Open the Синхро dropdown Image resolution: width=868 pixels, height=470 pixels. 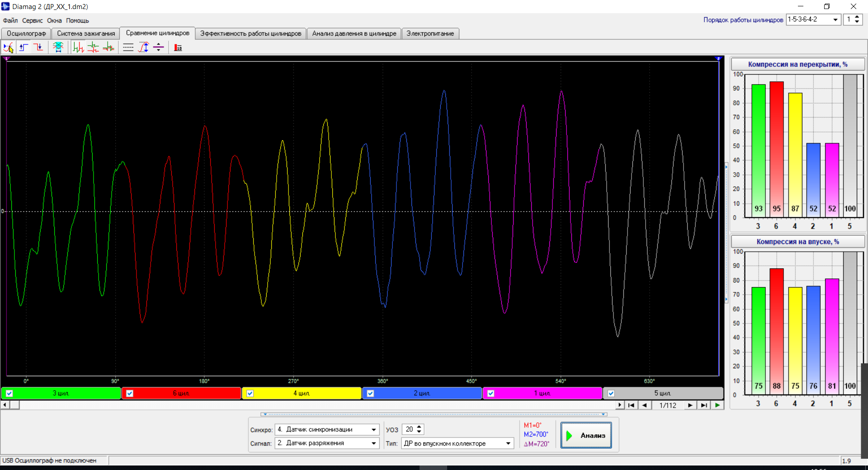coord(374,430)
